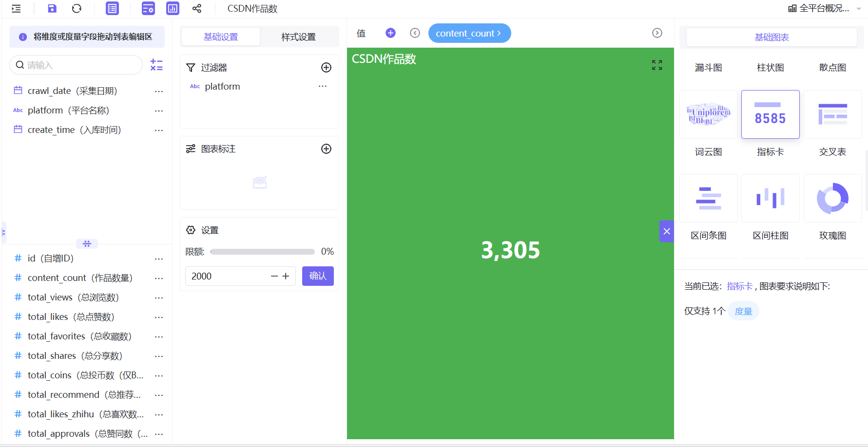This screenshot has height=447, width=868.
Task: Add a new filter with plus icon
Action: tap(327, 68)
